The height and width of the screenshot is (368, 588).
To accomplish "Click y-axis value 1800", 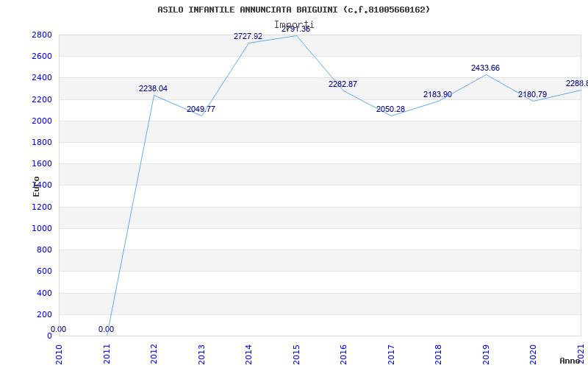I will coord(42,142).
